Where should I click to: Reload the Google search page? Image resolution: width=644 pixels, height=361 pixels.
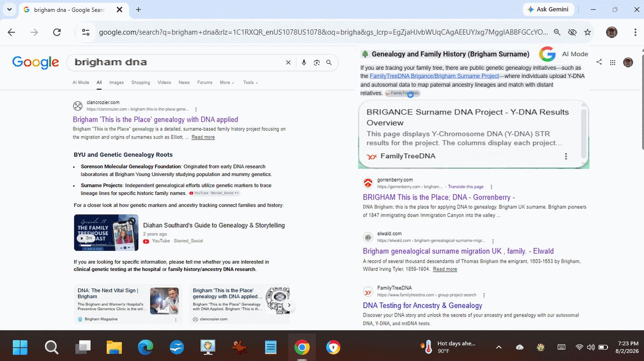[57, 32]
